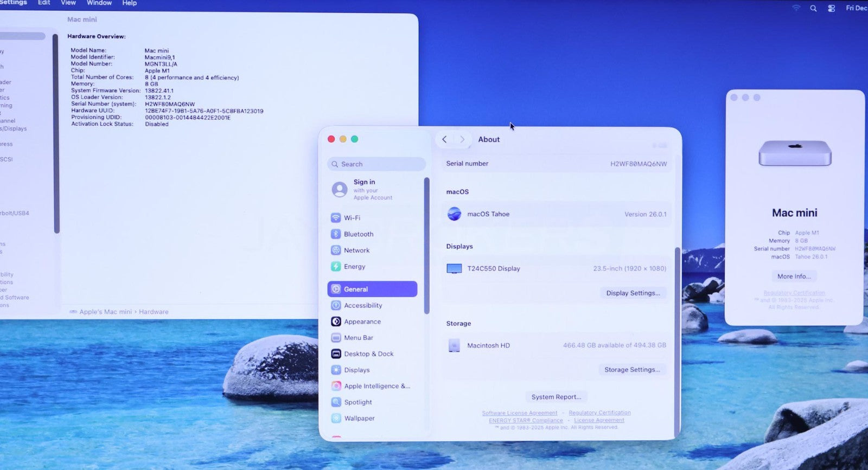Click the Spotlight magnifier in menu bar
The height and width of the screenshot is (470, 868).
(813, 8)
